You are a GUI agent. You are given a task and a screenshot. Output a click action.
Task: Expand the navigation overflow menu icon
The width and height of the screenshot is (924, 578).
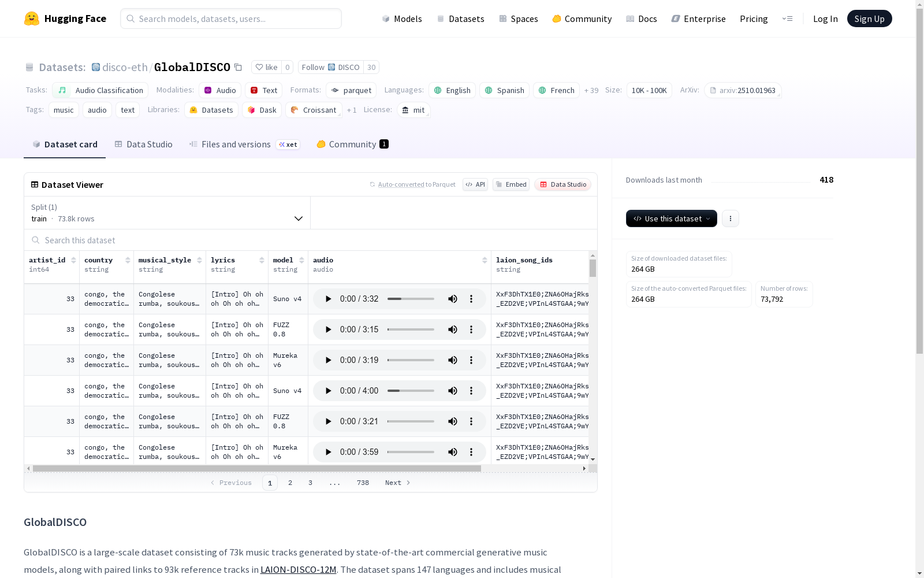pos(787,18)
